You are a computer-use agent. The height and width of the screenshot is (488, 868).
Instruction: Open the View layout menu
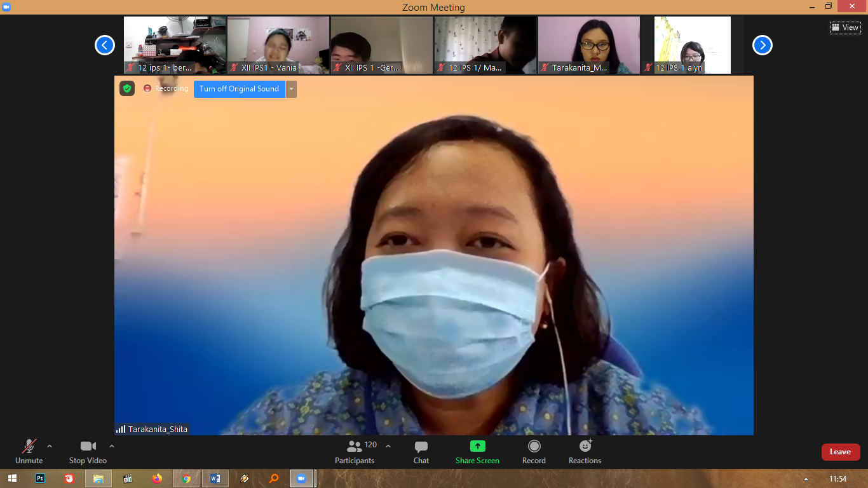click(845, 27)
